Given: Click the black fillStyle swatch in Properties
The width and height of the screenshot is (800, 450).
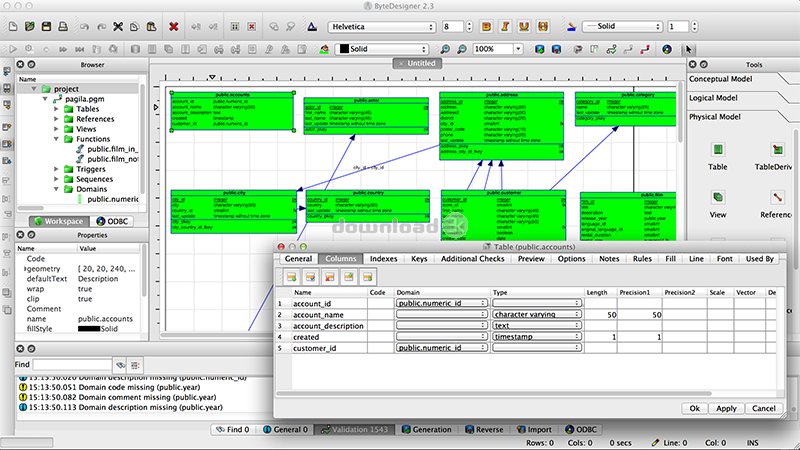Looking at the screenshot, I should [x=89, y=329].
